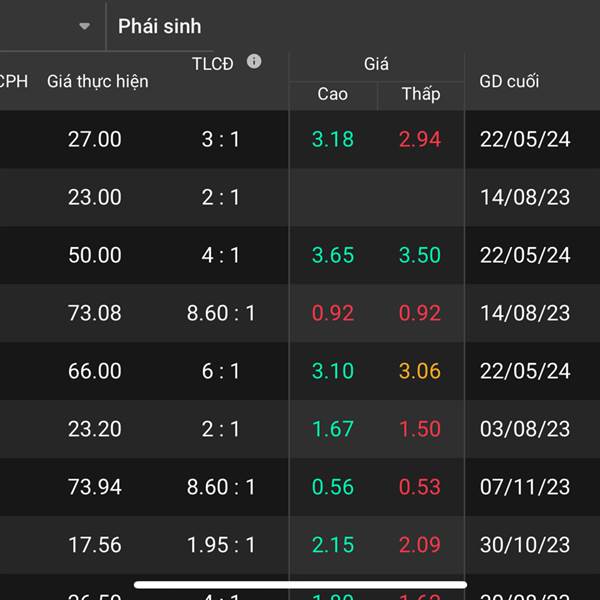The width and height of the screenshot is (600, 600).
Task: Tap the home indicator bar at bottom
Action: [x=300, y=585]
